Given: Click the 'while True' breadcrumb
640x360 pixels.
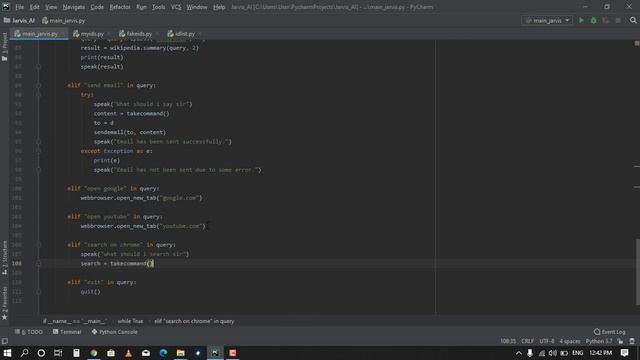Looking at the screenshot, I should [x=130, y=321].
